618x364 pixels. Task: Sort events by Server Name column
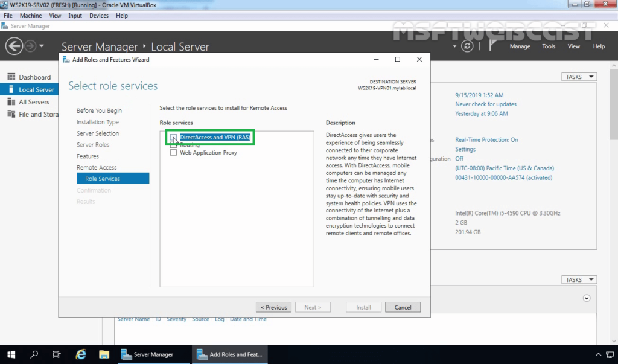coord(133,319)
